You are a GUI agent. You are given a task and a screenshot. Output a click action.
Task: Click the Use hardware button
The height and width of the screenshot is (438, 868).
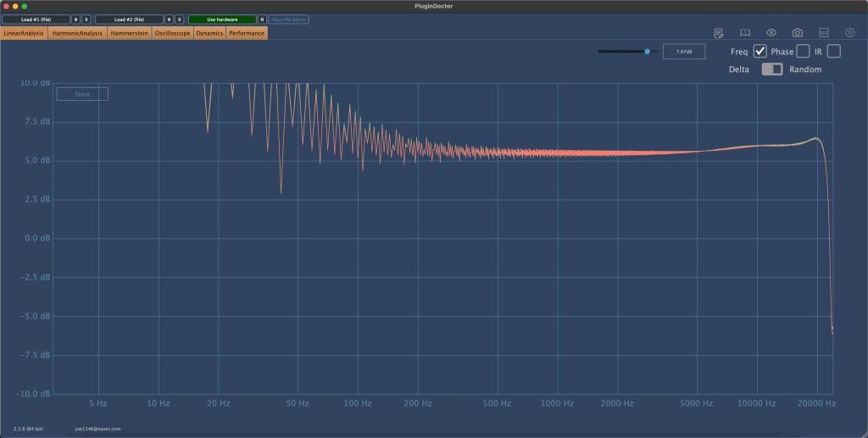point(222,19)
